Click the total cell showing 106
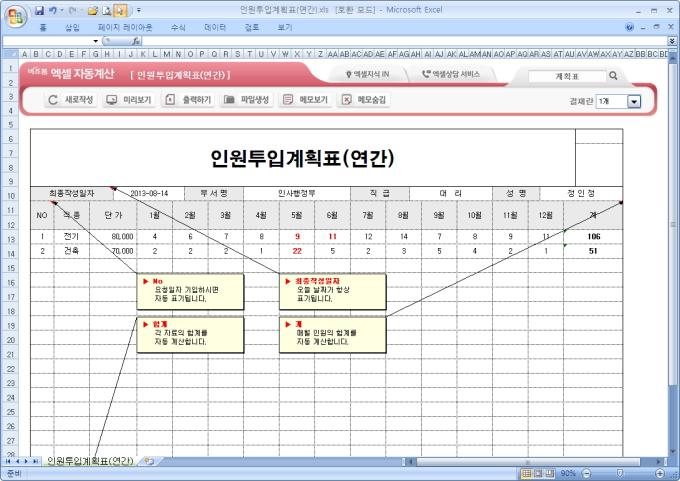Screen dimensions: 680x481 [593, 237]
